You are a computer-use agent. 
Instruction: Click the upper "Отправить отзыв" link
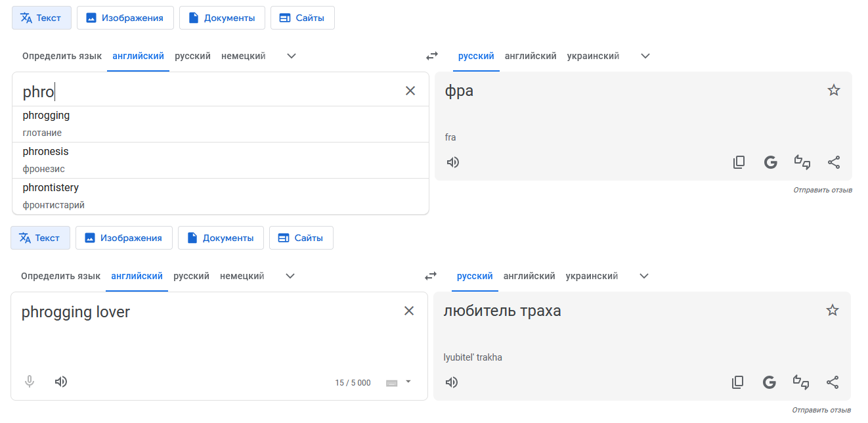[x=823, y=190]
